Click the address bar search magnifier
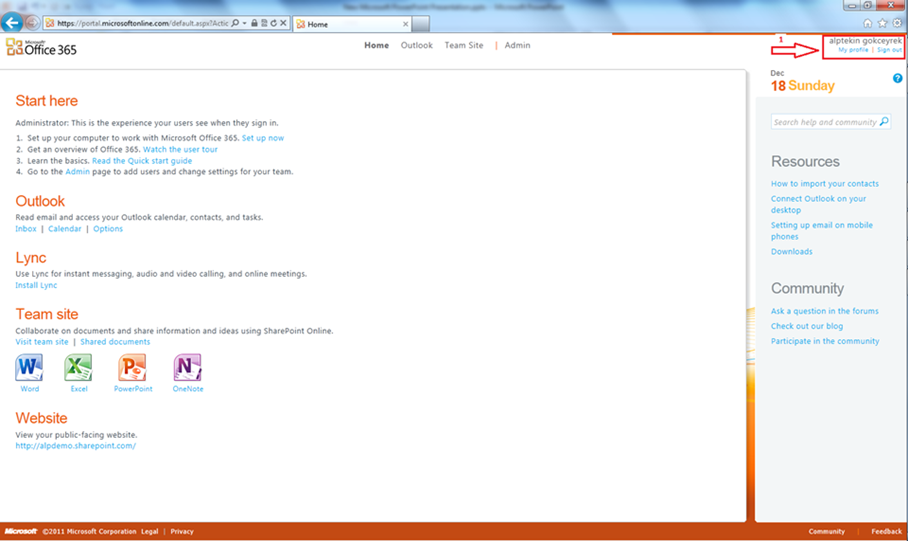 tap(235, 23)
